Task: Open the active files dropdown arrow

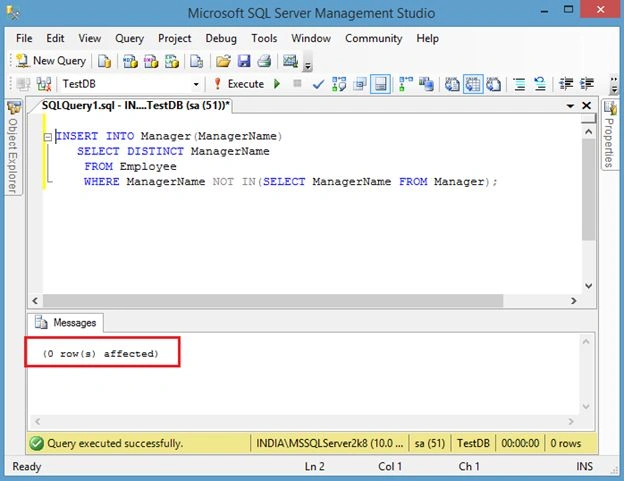Action: [570, 106]
